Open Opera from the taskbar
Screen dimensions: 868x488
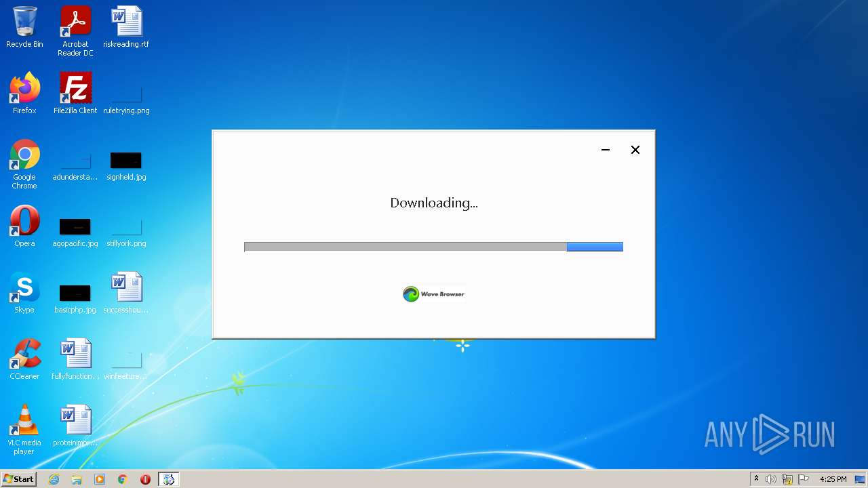click(x=145, y=479)
